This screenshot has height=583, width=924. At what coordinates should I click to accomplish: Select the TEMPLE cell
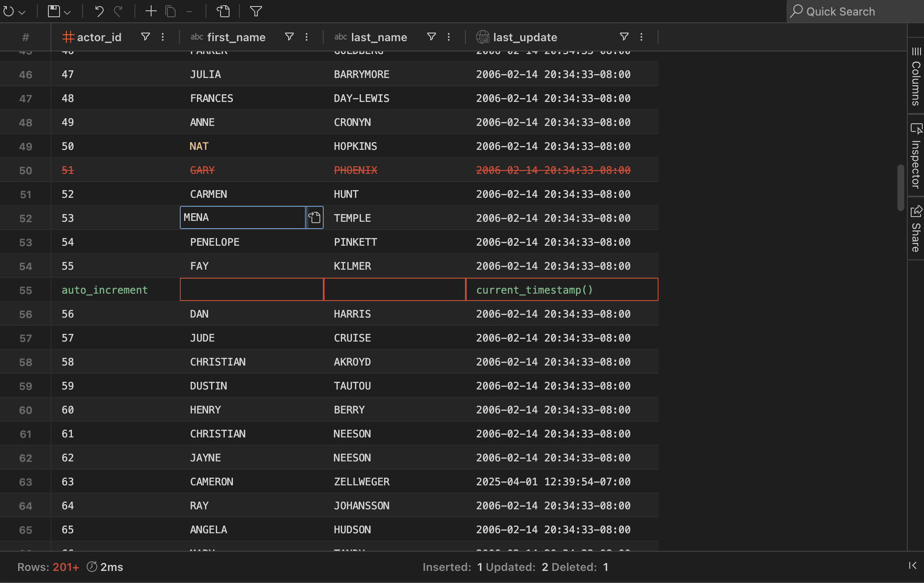[394, 218]
